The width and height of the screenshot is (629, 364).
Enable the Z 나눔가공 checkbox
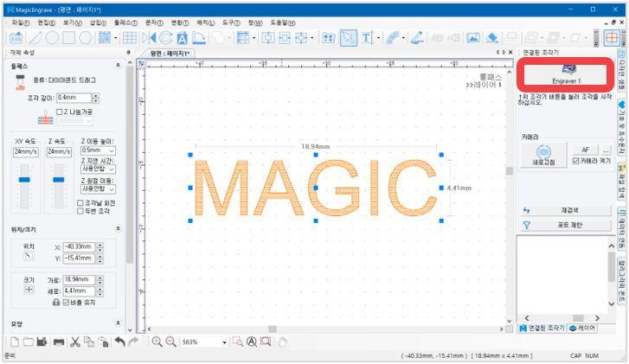(x=60, y=112)
